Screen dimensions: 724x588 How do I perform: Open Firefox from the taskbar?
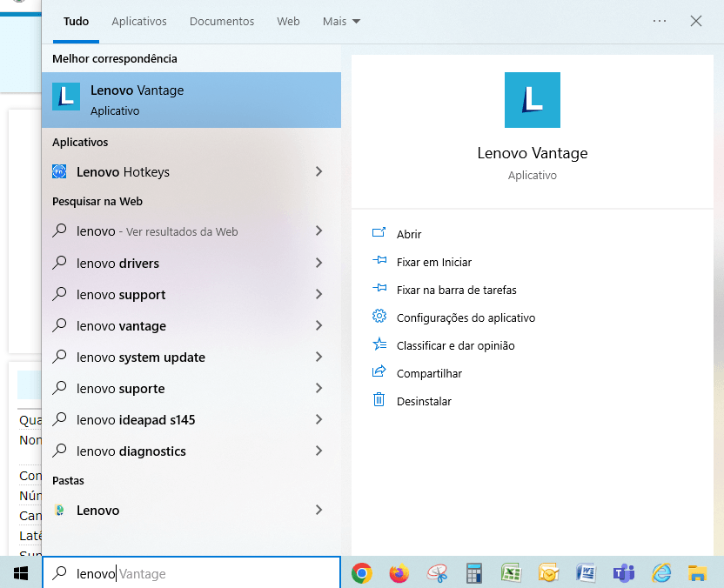click(x=399, y=573)
